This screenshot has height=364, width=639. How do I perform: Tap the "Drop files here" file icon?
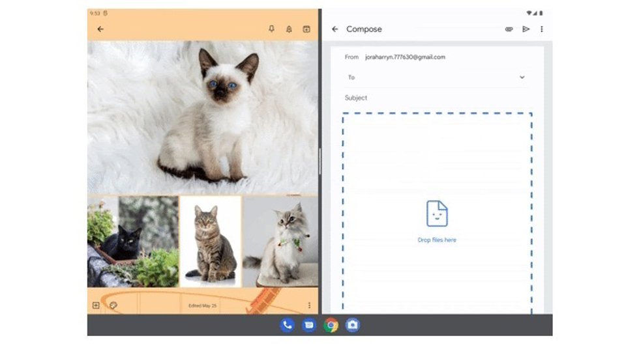437,214
